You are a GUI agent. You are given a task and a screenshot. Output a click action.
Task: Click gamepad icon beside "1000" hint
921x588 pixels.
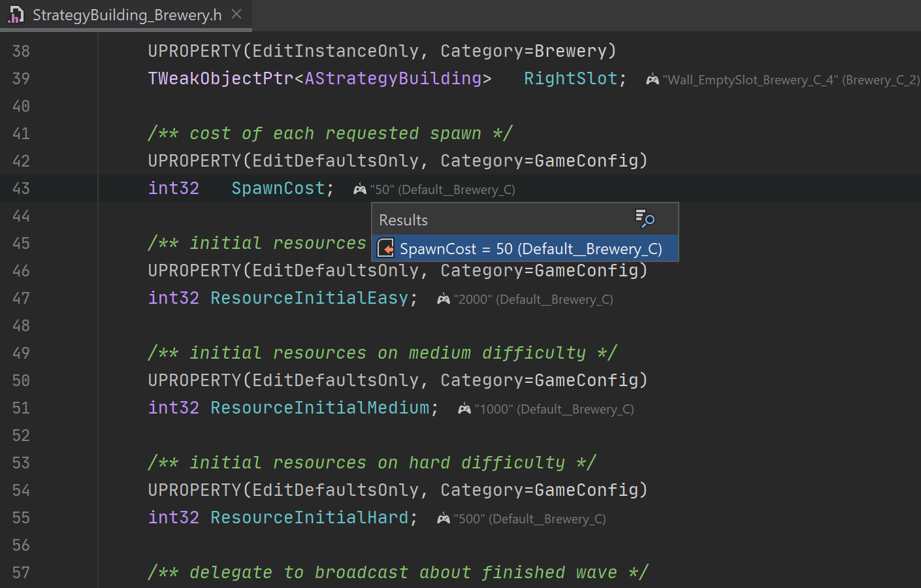click(464, 409)
